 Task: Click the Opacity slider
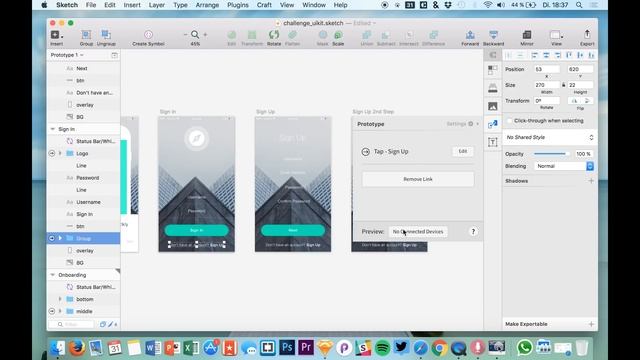click(x=551, y=154)
